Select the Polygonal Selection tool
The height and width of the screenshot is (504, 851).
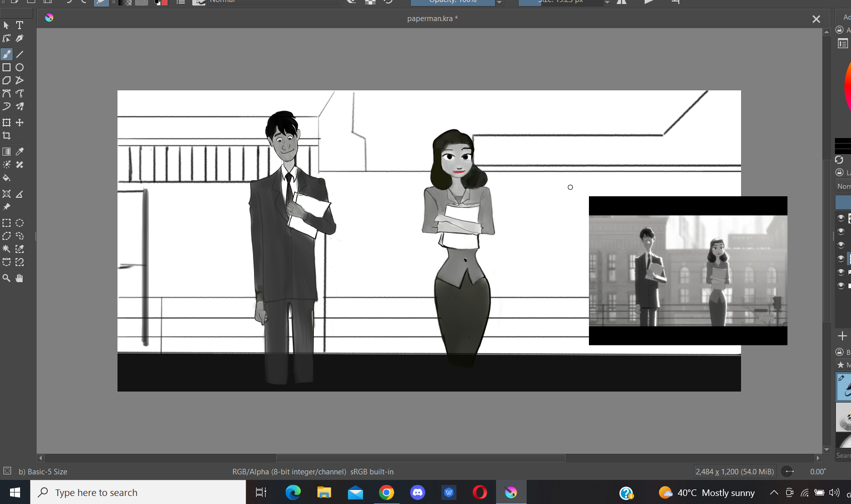click(7, 236)
